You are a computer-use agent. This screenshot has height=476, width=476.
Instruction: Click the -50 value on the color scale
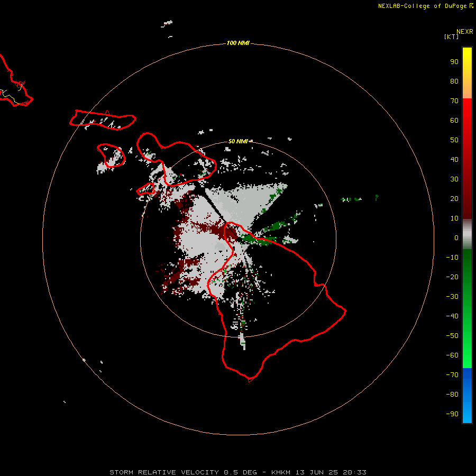pos(452,336)
